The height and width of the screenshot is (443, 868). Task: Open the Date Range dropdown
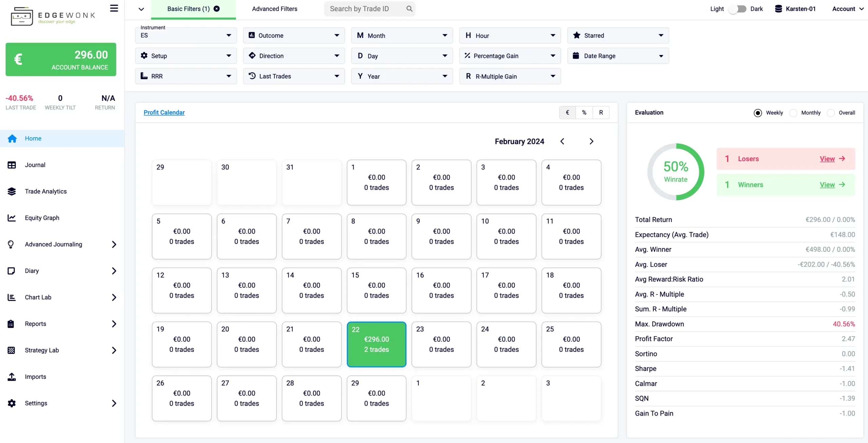[618, 56]
